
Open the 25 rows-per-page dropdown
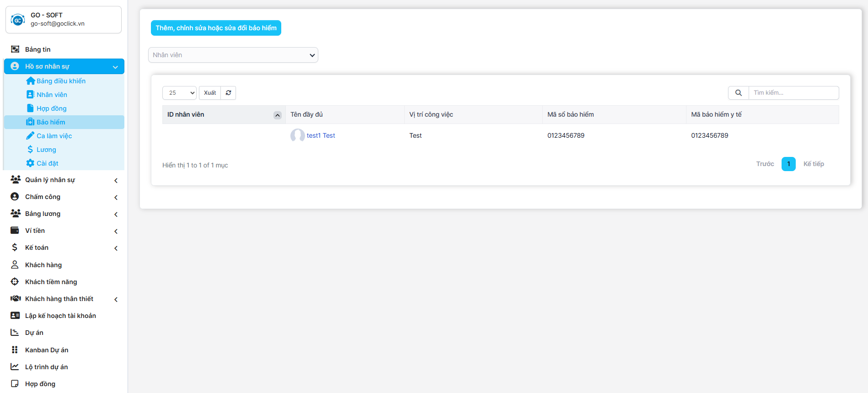point(179,93)
